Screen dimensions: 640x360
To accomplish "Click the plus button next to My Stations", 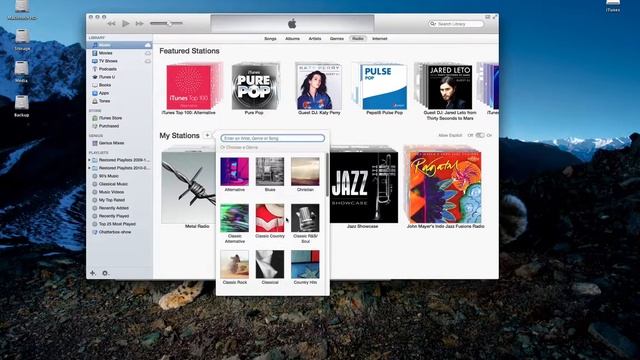I will click(207, 136).
